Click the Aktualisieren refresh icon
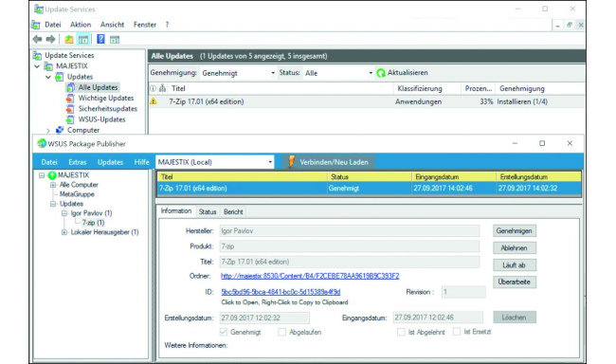616x364 pixels. pos(381,73)
